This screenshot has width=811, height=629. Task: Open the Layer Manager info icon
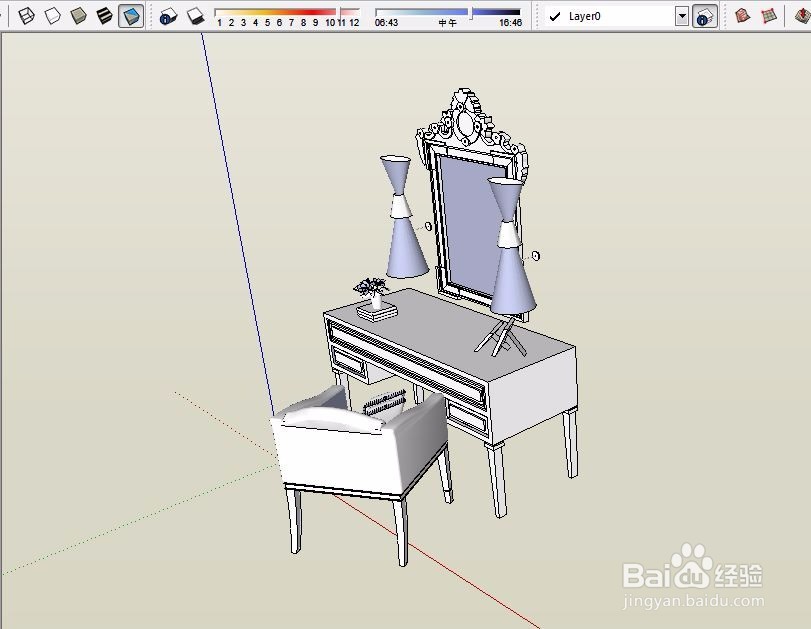[x=703, y=15]
